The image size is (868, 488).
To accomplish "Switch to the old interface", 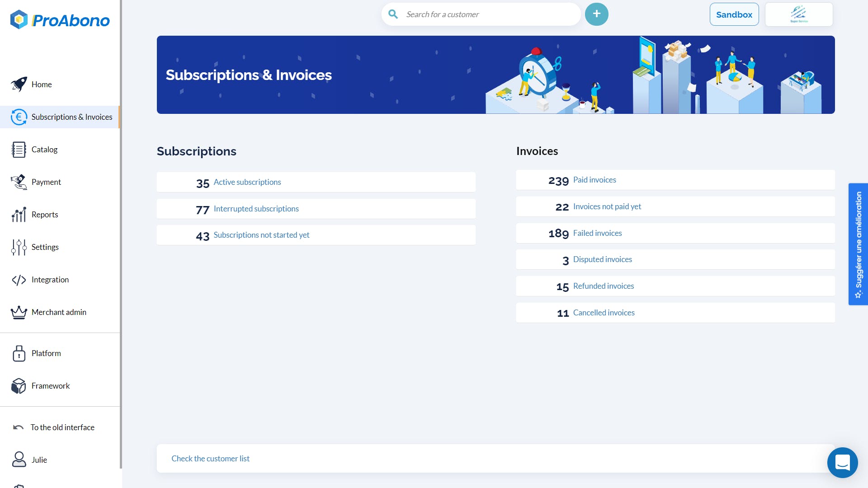I will click(62, 427).
